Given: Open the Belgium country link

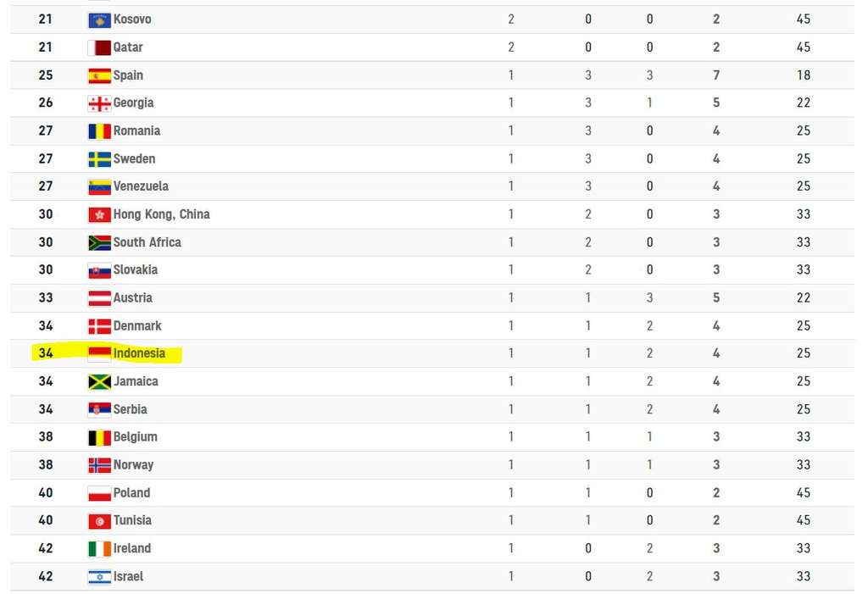Looking at the screenshot, I should (x=135, y=436).
